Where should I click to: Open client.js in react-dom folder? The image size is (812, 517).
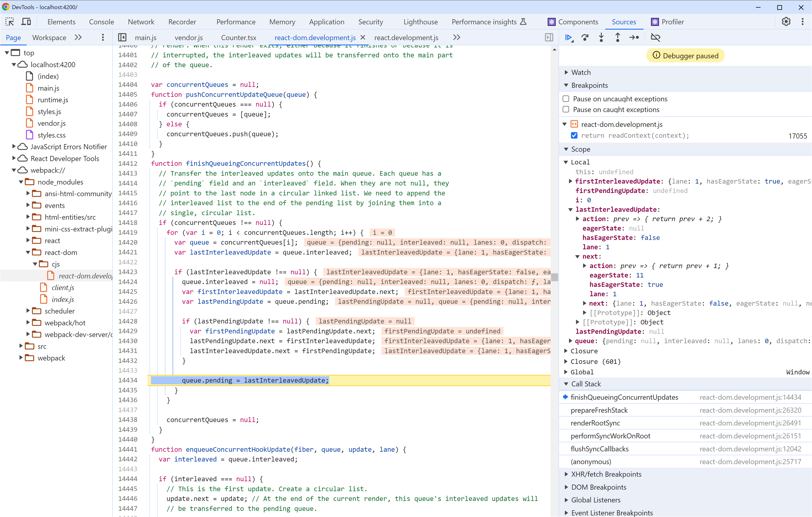63,288
